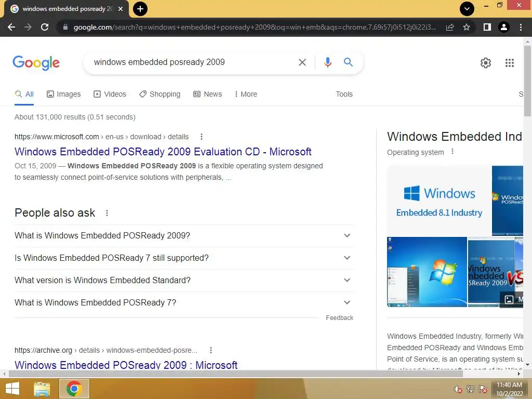This screenshot has width=532, height=399.
Task: Start voice search with microphone icon
Action: tap(327, 62)
